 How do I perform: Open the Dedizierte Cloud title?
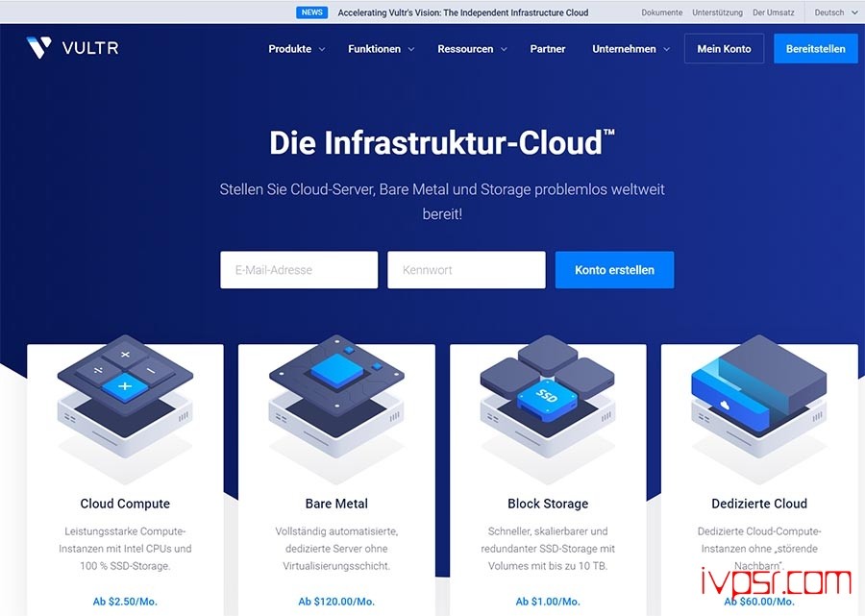[x=759, y=504]
